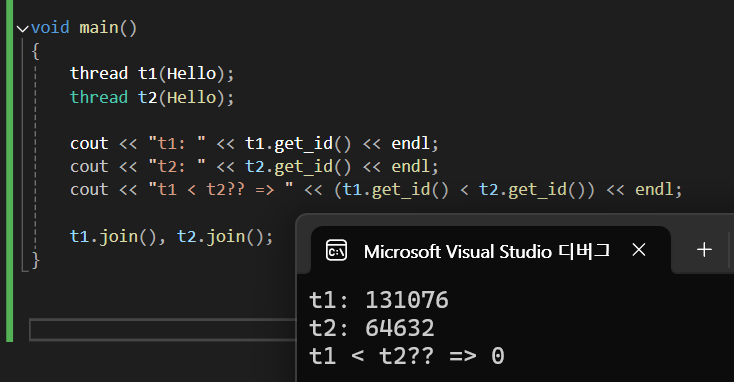The image size is (734, 382).
Task: Open a new terminal tab with plus button
Action: pyautogui.click(x=704, y=250)
